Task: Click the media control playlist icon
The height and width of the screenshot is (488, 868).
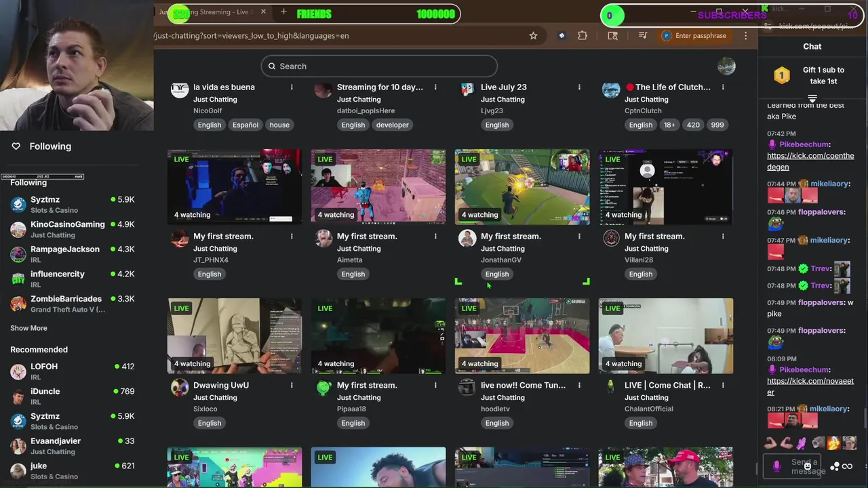Action: click(x=644, y=35)
